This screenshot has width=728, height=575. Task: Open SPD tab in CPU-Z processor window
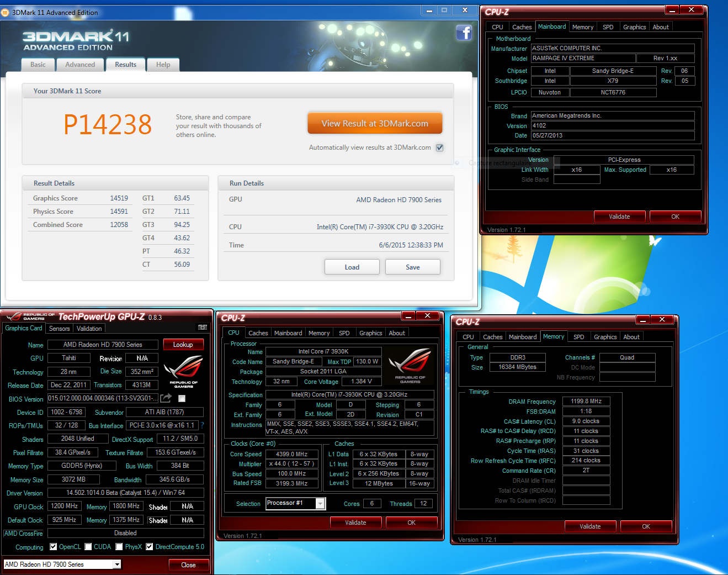pyautogui.click(x=344, y=333)
